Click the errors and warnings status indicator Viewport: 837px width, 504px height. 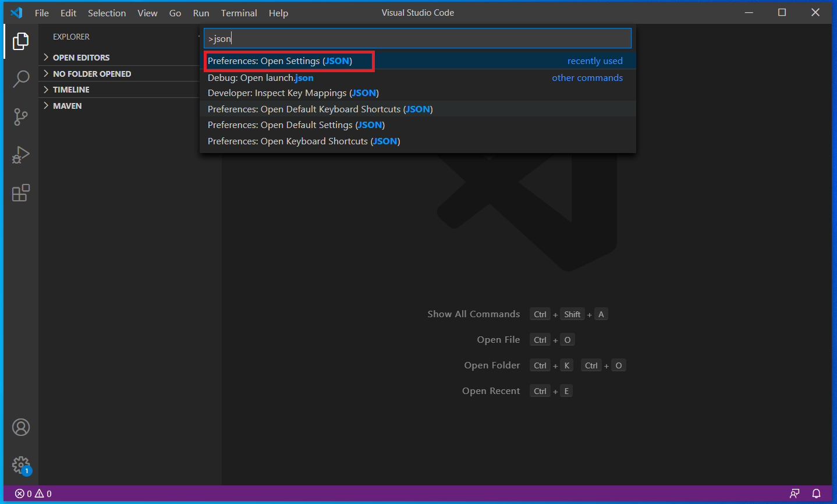[32, 493]
